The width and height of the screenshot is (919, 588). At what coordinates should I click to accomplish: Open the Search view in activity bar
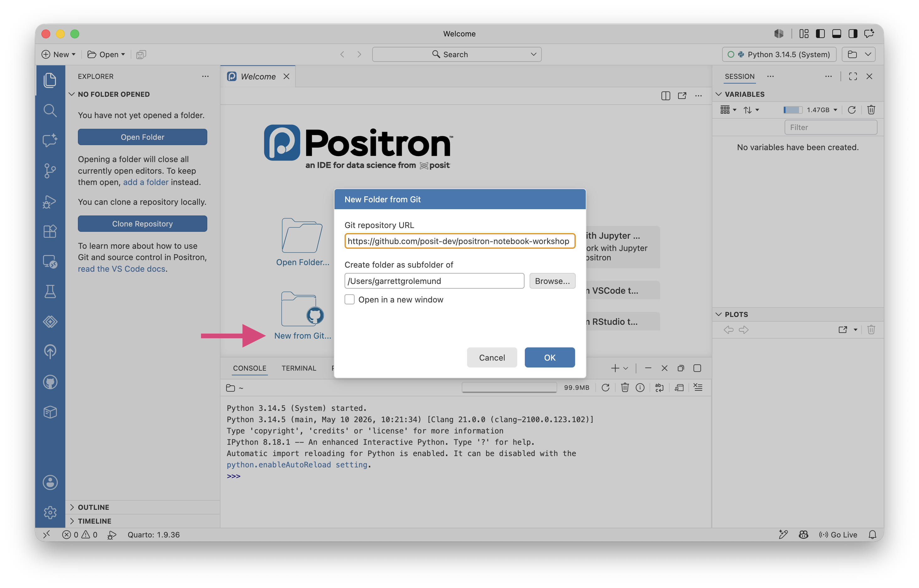coord(50,110)
